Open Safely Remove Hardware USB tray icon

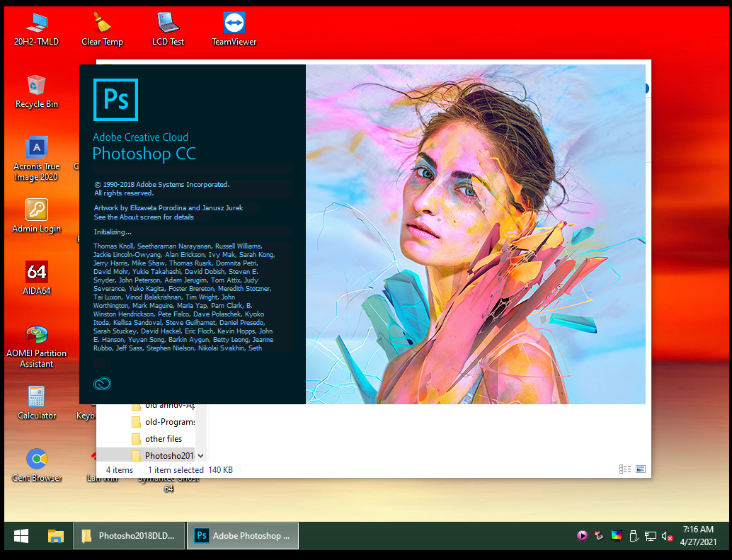pos(634,536)
